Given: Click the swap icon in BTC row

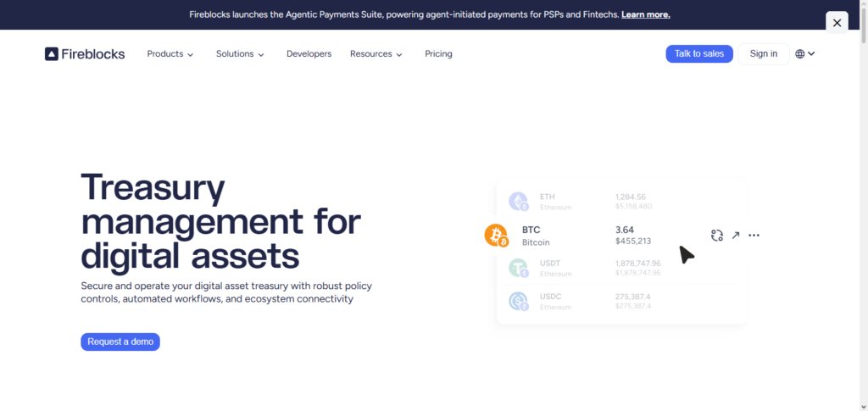Looking at the screenshot, I should pos(717,235).
